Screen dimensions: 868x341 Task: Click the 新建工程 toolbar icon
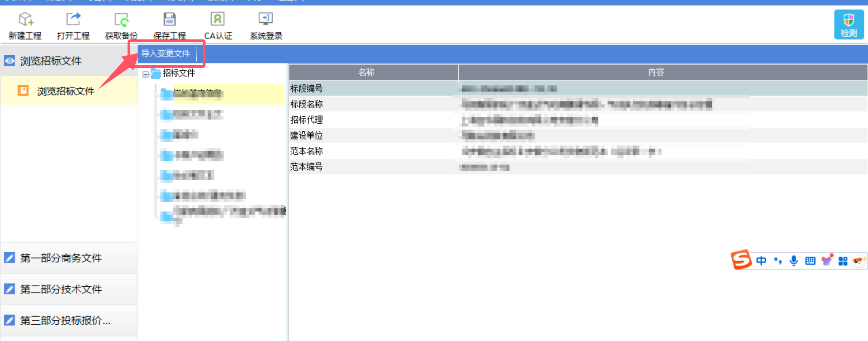(x=25, y=25)
